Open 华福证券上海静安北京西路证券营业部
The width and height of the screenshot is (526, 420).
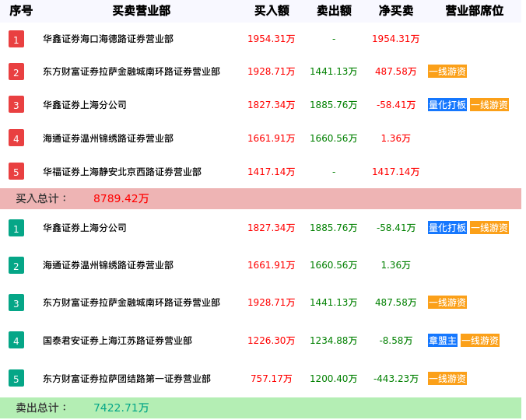pyautogui.click(x=122, y=172)
